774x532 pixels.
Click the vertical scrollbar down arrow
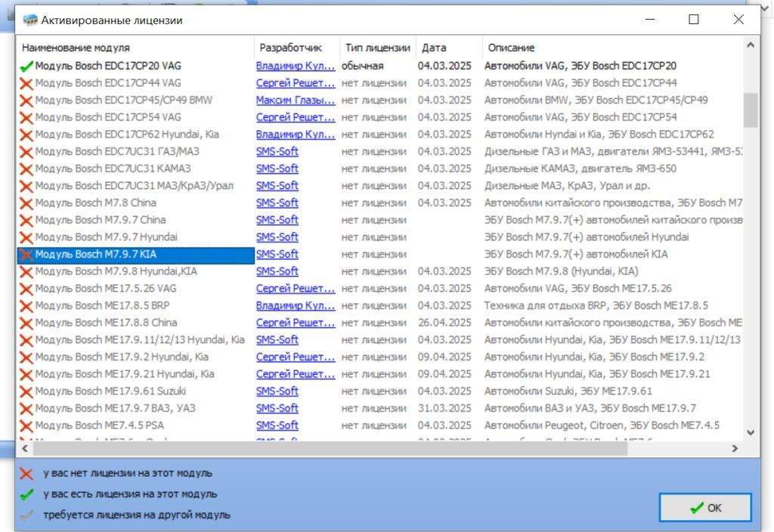[751, 433]
